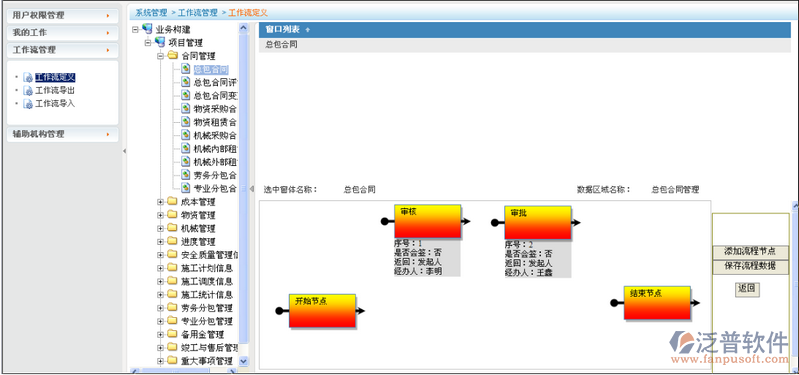
Task: Click the 保存流程数据 button
Action: tap(750, 266)
